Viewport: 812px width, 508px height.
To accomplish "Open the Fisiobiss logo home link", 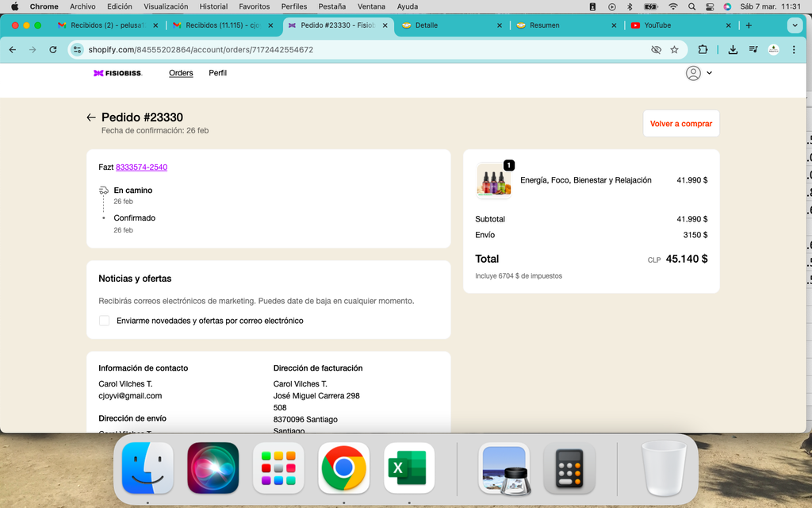I will 117,73.
